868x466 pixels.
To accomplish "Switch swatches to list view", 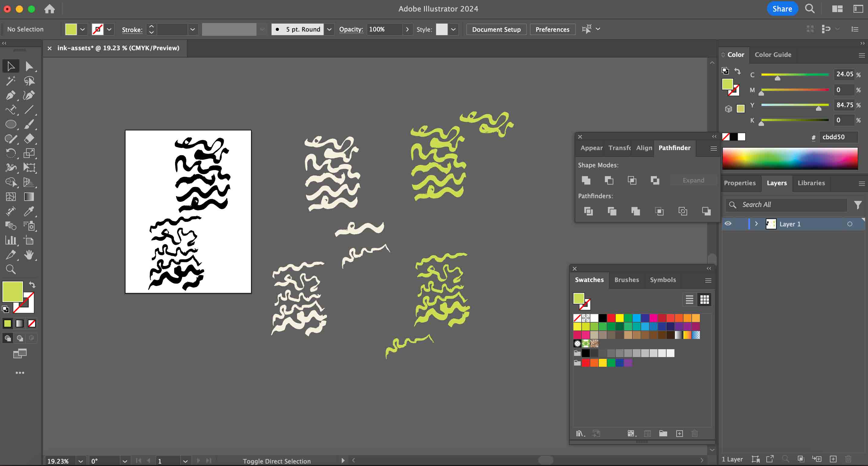I will click(689, 300).
